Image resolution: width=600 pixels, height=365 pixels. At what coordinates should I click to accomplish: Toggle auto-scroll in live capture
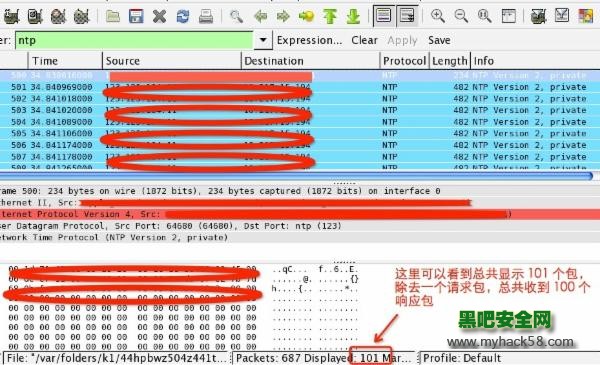407,16
